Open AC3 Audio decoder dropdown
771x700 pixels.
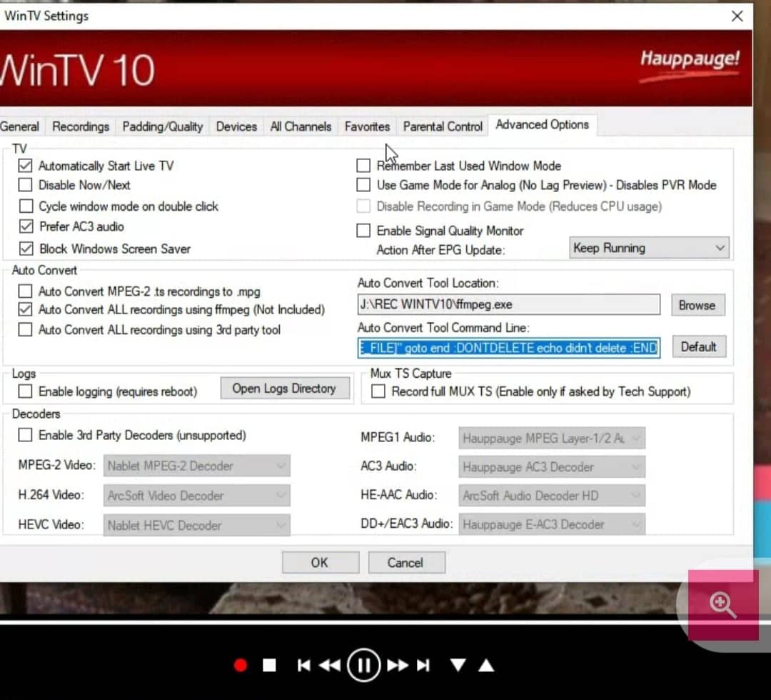(x=552, y=467)
